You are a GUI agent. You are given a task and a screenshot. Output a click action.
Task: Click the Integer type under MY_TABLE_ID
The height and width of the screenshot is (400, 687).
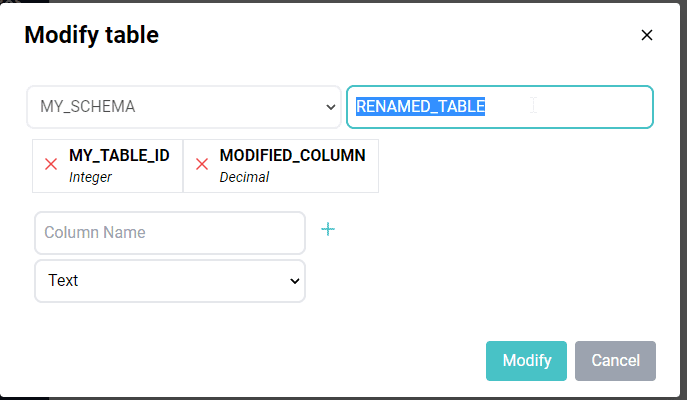point(90,177)
